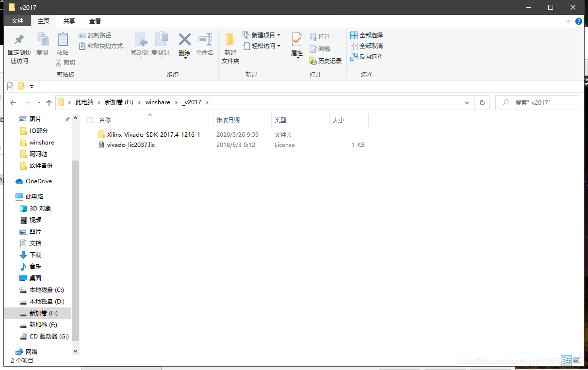588x370 pixels.
Task: Click the 重命名 (Rename) icon
Action: coord(205,44)
